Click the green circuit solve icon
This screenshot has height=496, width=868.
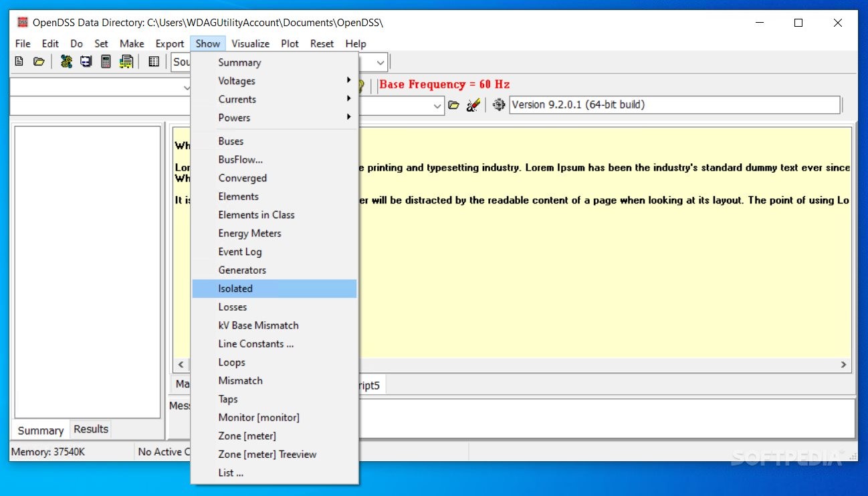click(66, 62)
